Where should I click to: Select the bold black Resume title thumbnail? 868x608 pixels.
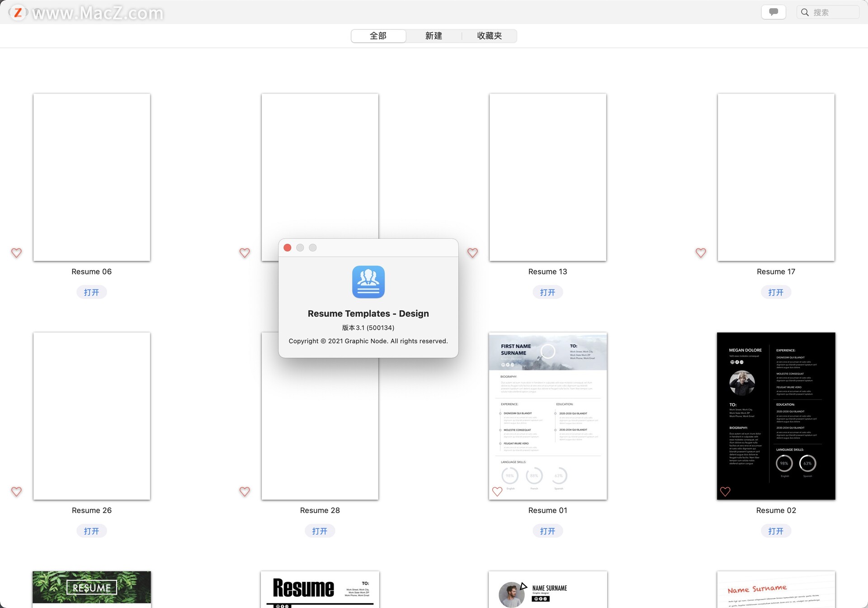(x=320, y=589)
